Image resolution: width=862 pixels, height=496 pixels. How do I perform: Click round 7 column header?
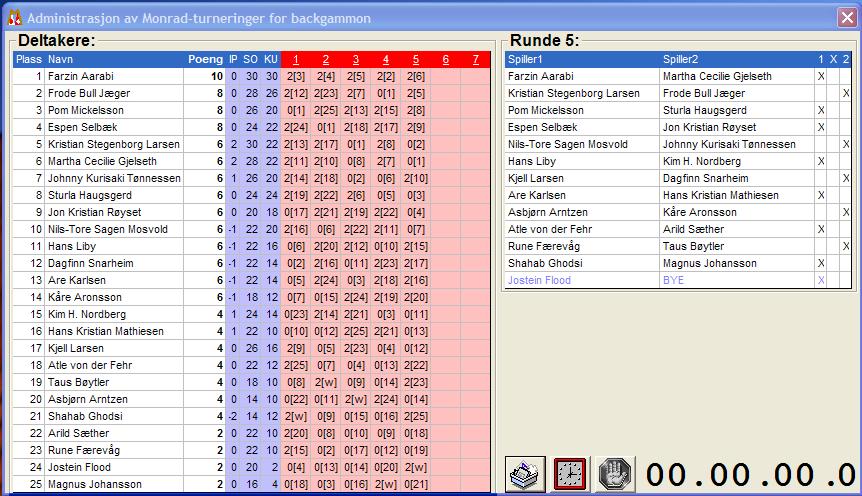[x=476, y=59]
